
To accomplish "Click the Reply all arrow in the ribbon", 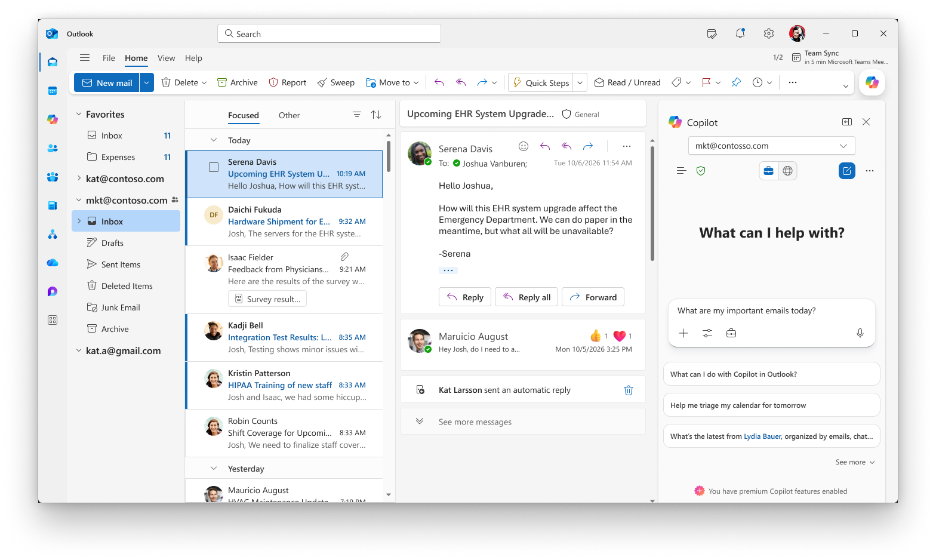I will coord(461,82).
